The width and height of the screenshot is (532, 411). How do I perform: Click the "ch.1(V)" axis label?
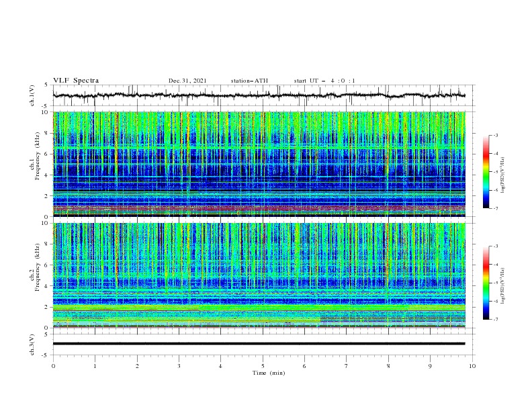(x=32, y=95)
